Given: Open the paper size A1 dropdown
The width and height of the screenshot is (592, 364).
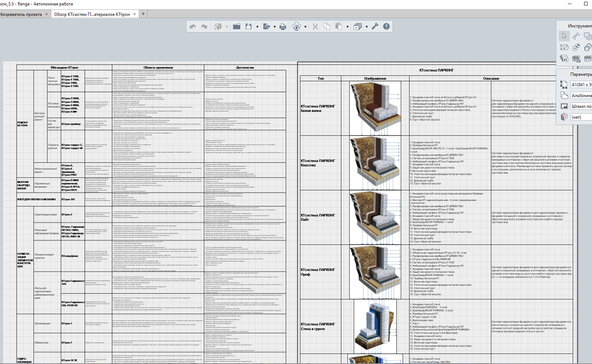Looking at the screenshot, I should tap(581, 84).
